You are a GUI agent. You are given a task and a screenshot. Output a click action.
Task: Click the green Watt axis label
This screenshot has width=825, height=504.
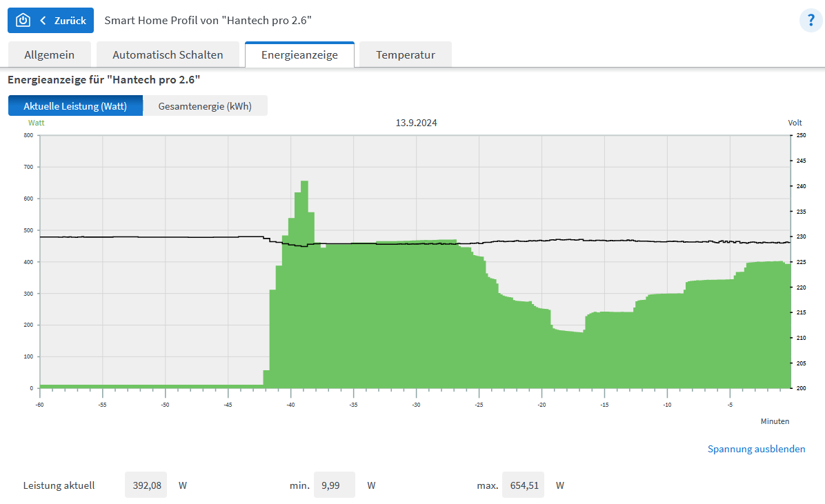[x=36, y=123]
